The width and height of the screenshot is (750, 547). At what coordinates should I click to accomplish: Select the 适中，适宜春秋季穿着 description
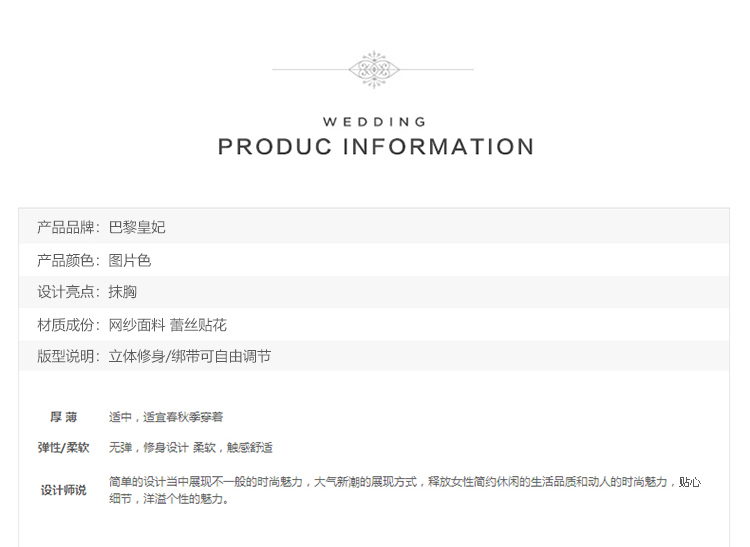click(165, 417)
